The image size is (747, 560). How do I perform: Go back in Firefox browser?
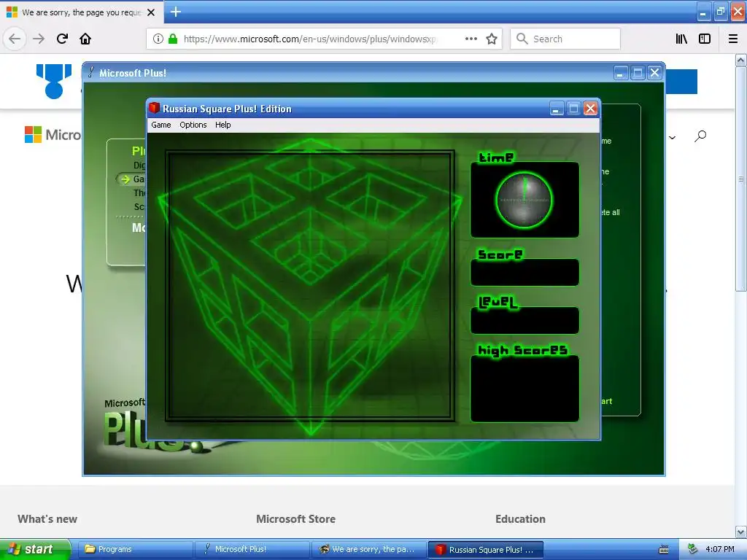pyautogui.click(x=15, y=39)
